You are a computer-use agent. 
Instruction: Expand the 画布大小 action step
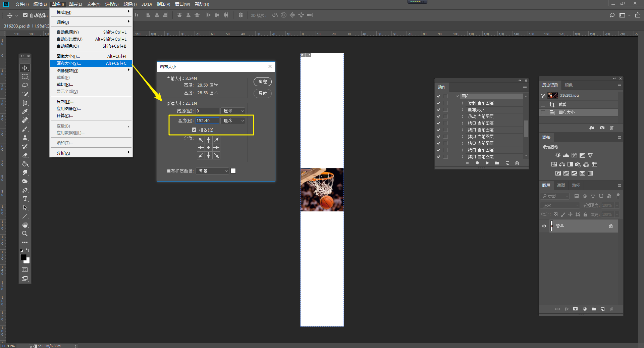(462, 110)
